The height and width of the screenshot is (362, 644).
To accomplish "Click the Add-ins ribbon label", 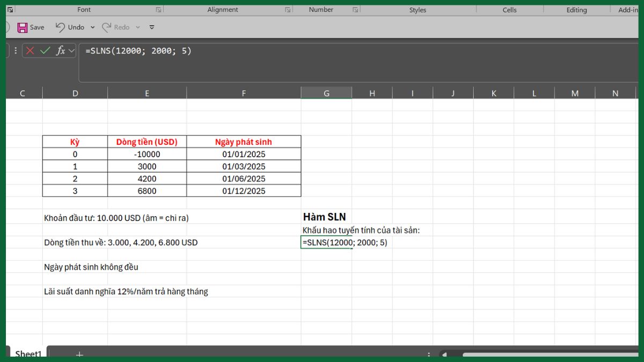I will (628, 9).
